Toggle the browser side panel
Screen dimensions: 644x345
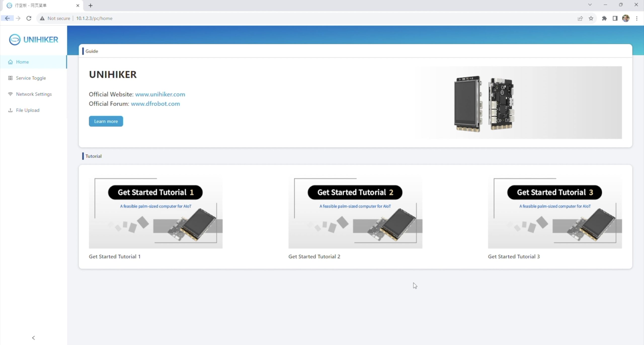(x=615, y=18)
